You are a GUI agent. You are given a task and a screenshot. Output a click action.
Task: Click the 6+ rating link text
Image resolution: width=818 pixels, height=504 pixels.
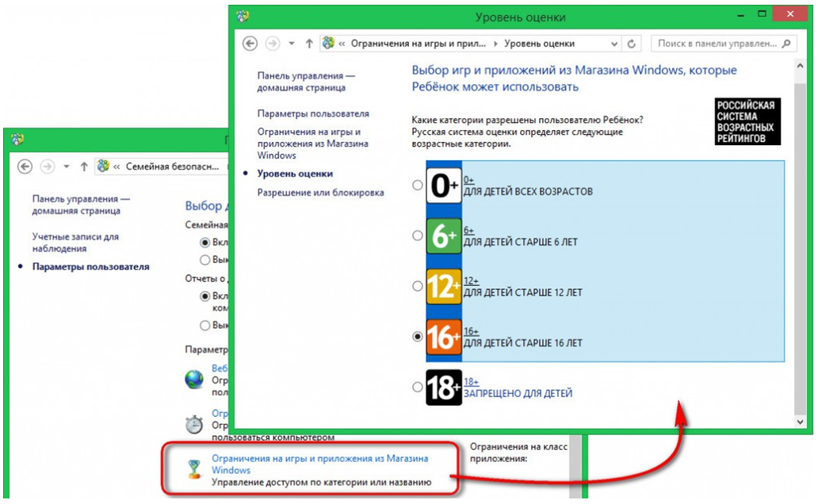click(468, 231)
